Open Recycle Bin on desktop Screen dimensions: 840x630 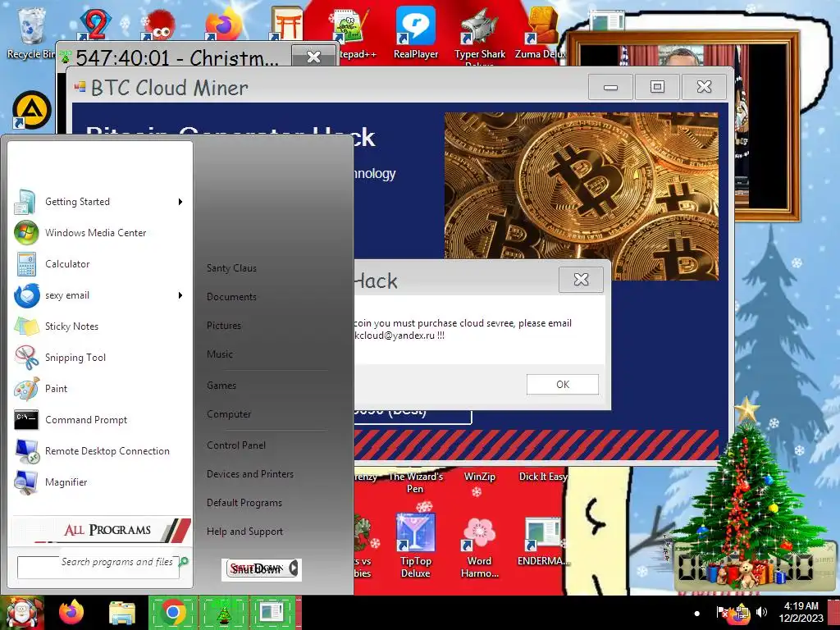pos(31,32)
